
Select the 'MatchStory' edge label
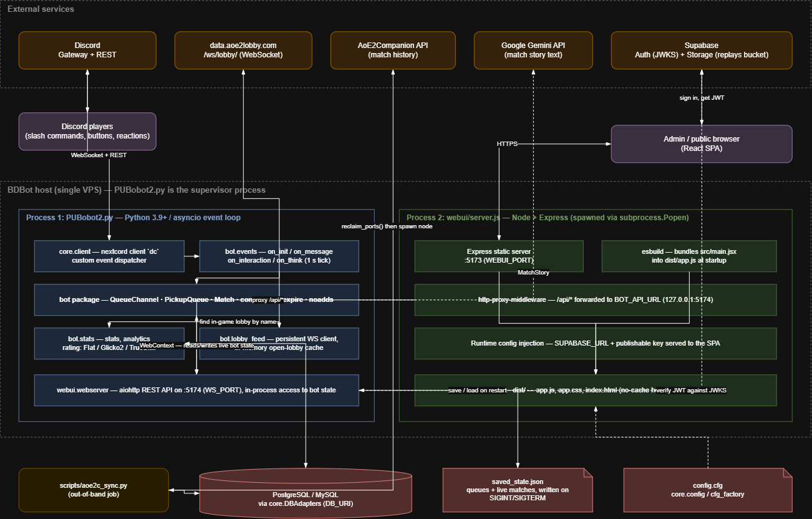point(533,273)
